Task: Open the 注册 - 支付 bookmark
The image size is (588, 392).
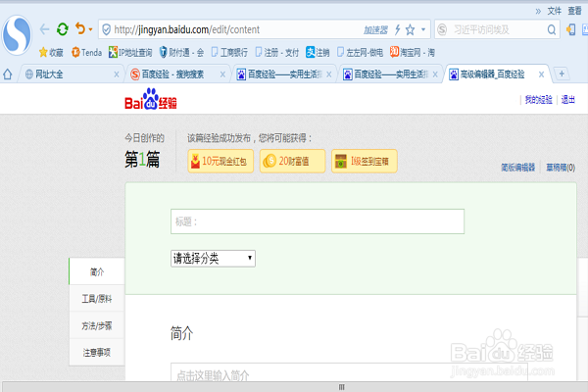Action: coord(277,53)
